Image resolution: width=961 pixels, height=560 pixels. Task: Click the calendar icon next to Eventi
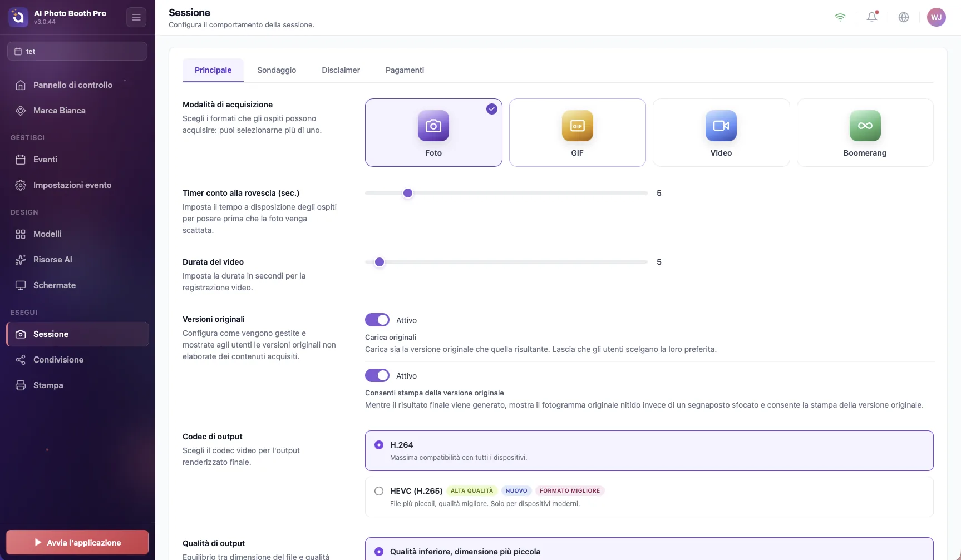pos(21,160)
